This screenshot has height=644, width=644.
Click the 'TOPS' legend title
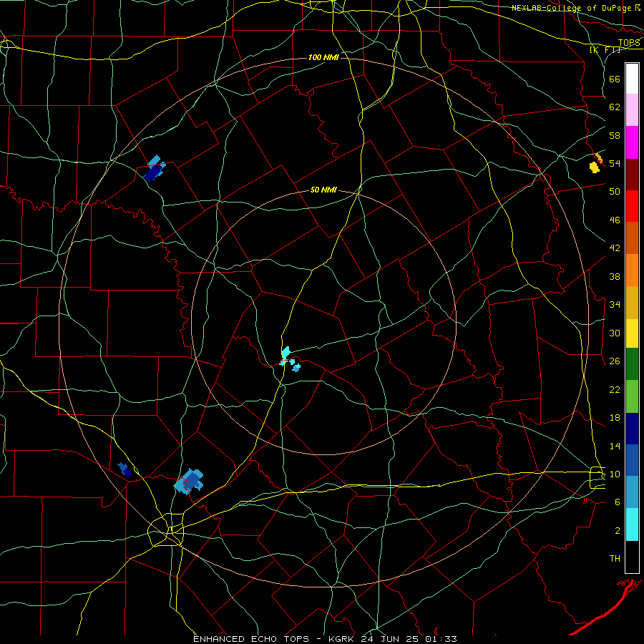point(629,42)
